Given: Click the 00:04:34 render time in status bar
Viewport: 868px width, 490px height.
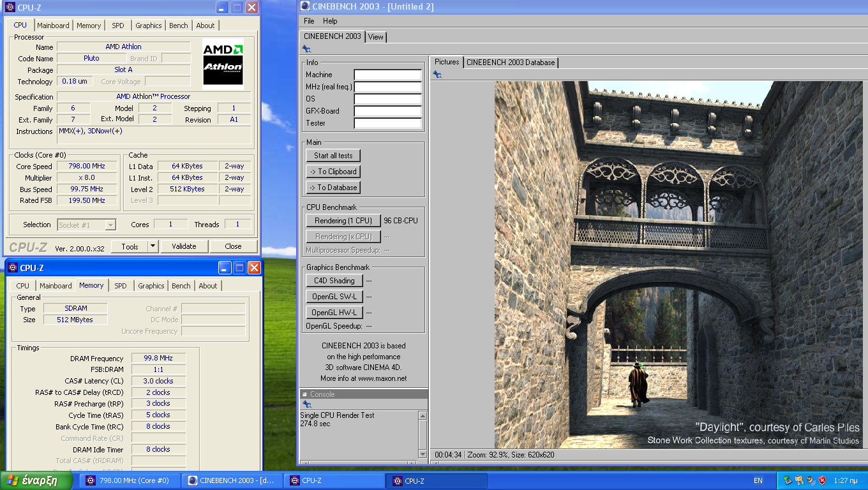Looking at the screenshot, I should 448,455.
